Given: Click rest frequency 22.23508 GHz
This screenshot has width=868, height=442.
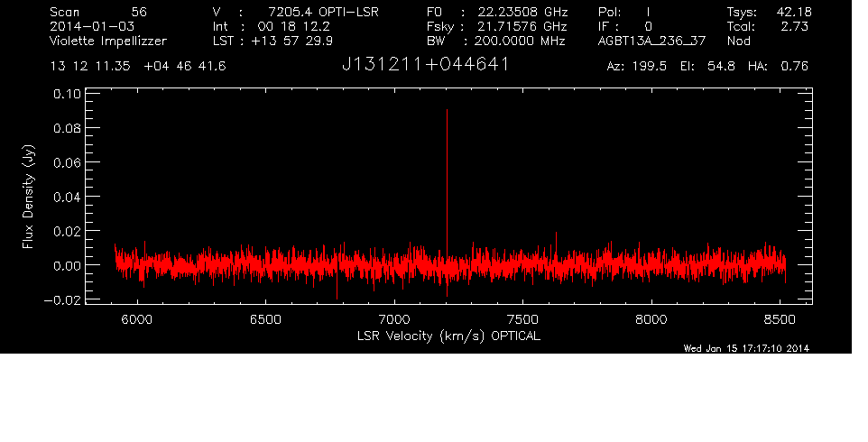Looking at the screenshot, I should point(522,12).
